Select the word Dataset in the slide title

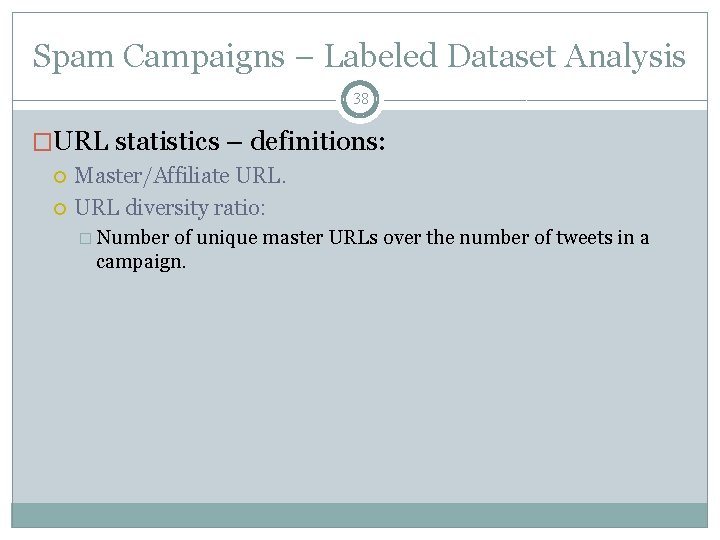(501, 56)
